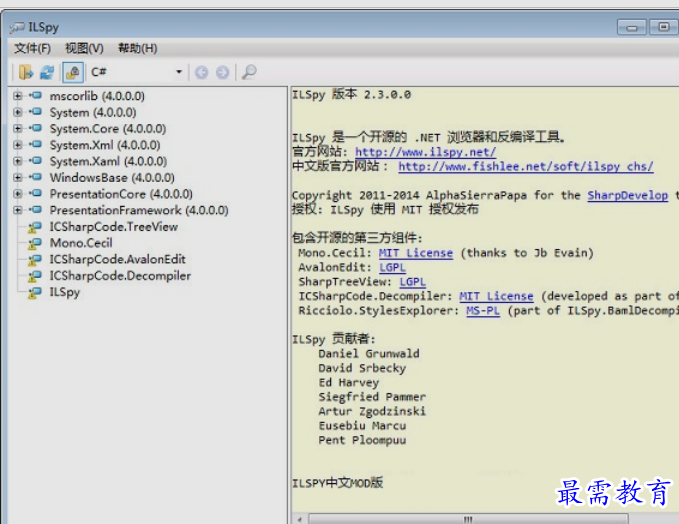Open the http://www.ilspy.net/ link
This screenshot has width=679, height=524.
tap(425, 152)
